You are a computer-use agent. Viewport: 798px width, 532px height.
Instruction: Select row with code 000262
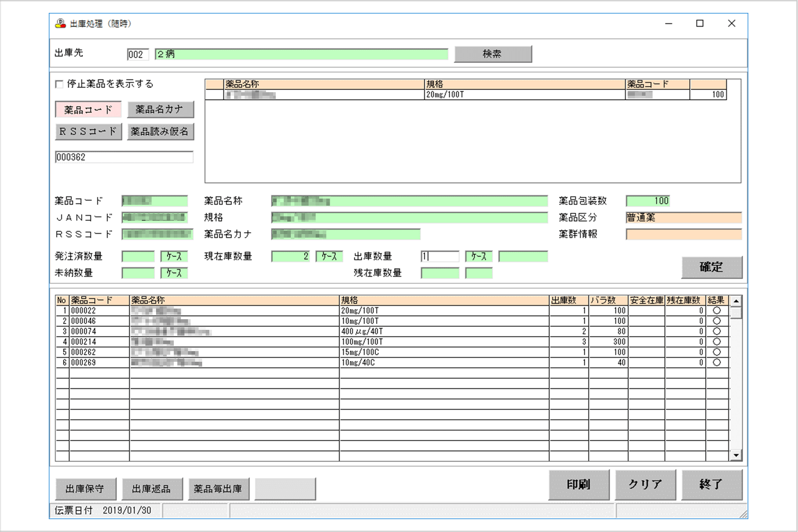[x=392, y=352]
